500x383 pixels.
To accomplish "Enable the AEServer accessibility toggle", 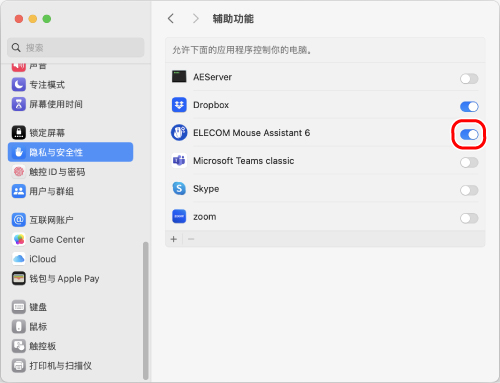I will click(469, 79).
